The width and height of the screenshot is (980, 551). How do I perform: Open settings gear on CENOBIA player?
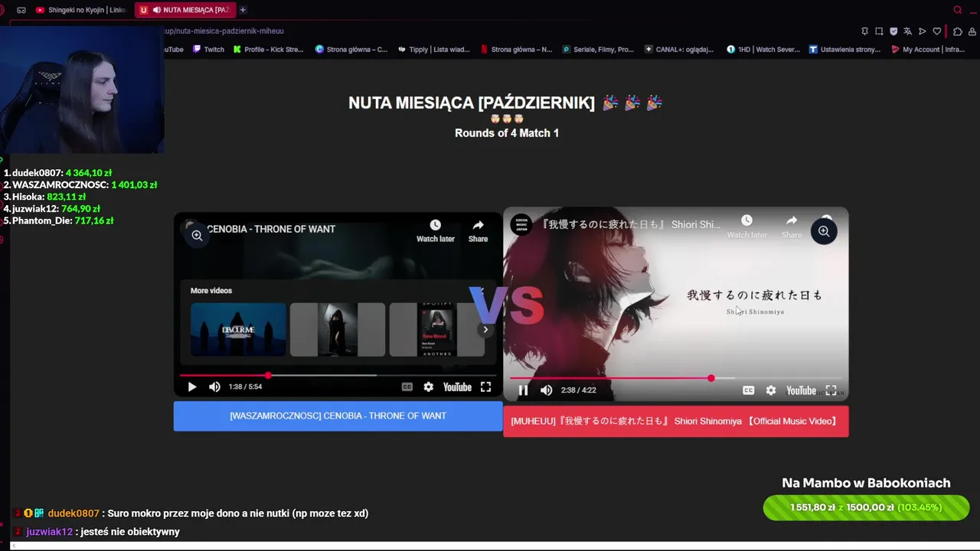[429, 387]
